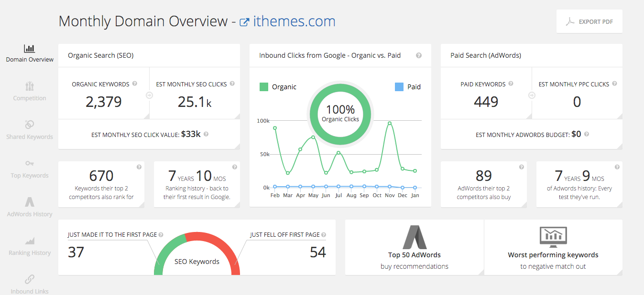Click arrow circle between Organic Keywords and SEO Clicks
Viewport: 644px width, 295px height.
point(149,95)
